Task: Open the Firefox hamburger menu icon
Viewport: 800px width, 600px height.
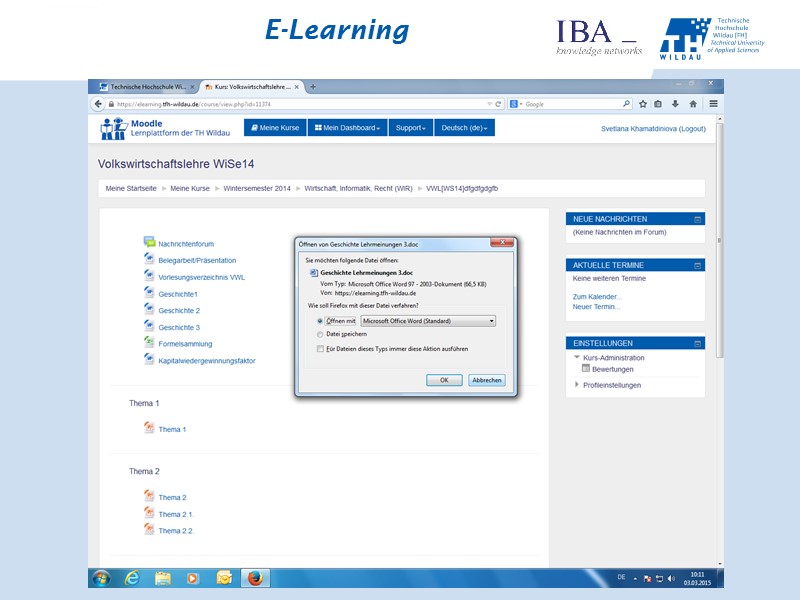Action: pyautogui.click(x=712, y=103)
